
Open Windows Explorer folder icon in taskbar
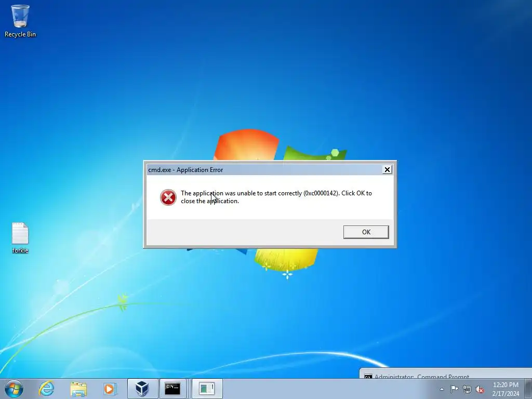click(x=78, y=389)
